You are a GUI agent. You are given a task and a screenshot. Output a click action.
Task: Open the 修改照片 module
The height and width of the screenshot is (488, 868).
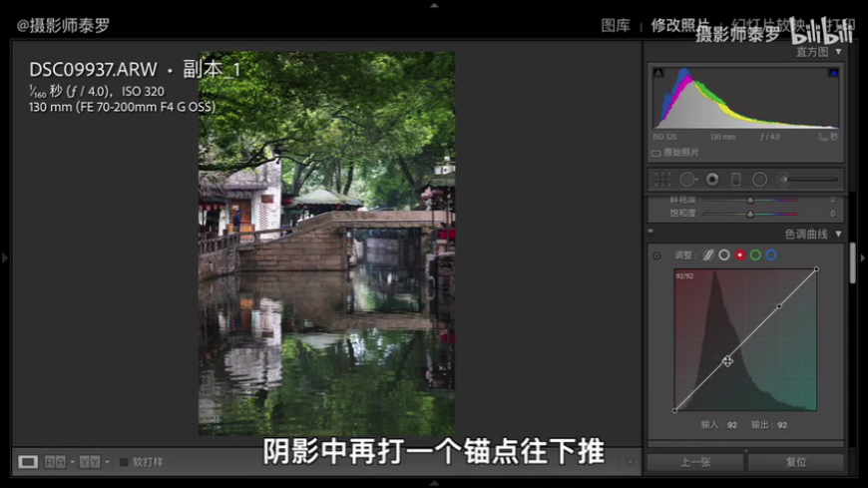coord(679,26)
